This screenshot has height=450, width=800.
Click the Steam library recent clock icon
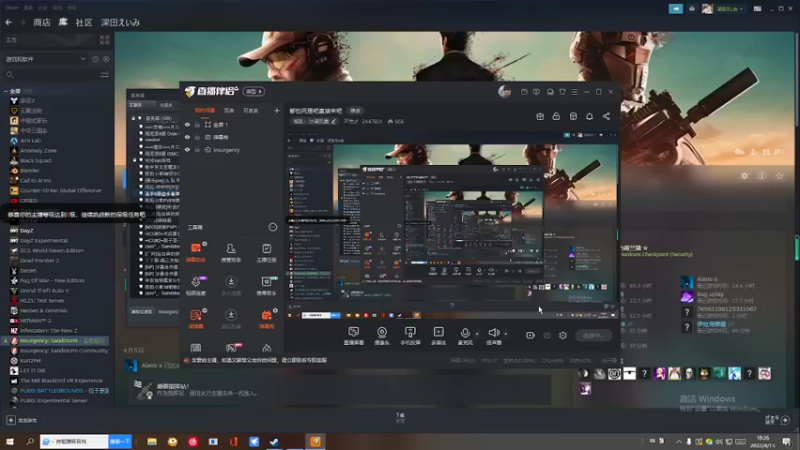95,59
